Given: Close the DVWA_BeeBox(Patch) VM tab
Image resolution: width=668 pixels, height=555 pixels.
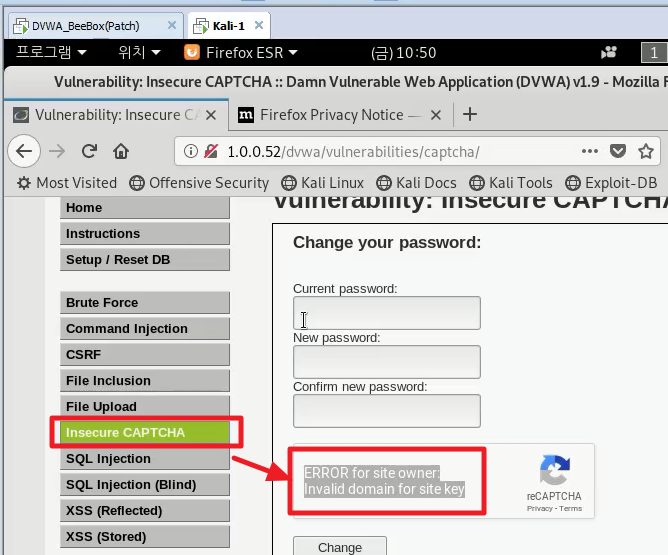Looking at the screenshot, I should (172, 26).
